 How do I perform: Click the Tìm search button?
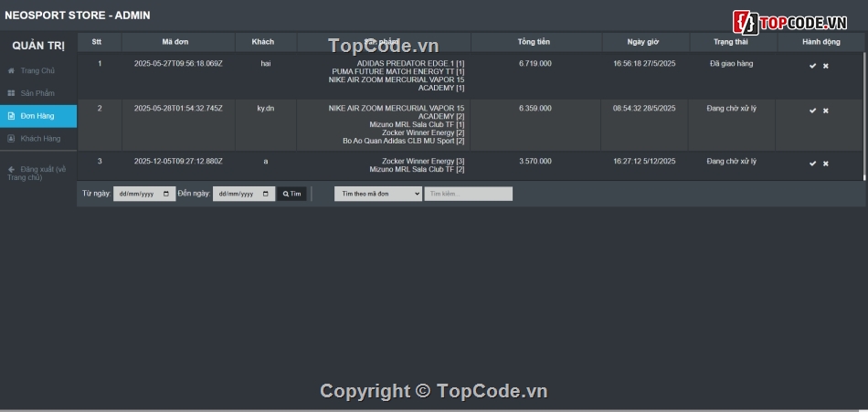(x=291, y=194)
